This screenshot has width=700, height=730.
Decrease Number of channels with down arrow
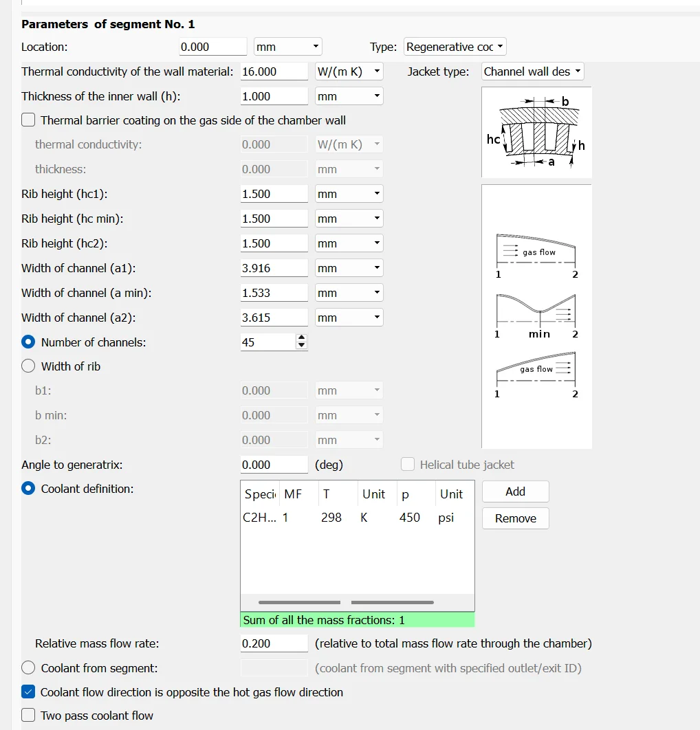[301, 346]
